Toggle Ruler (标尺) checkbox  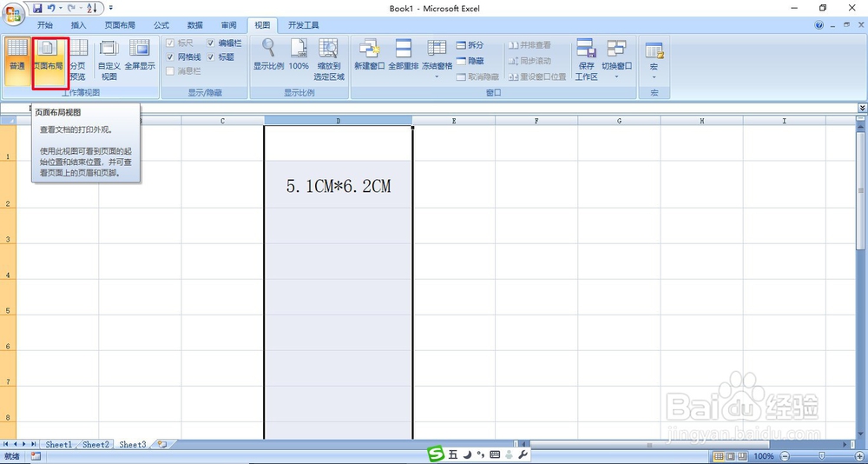pyautogui.click(x=170, y=43)
